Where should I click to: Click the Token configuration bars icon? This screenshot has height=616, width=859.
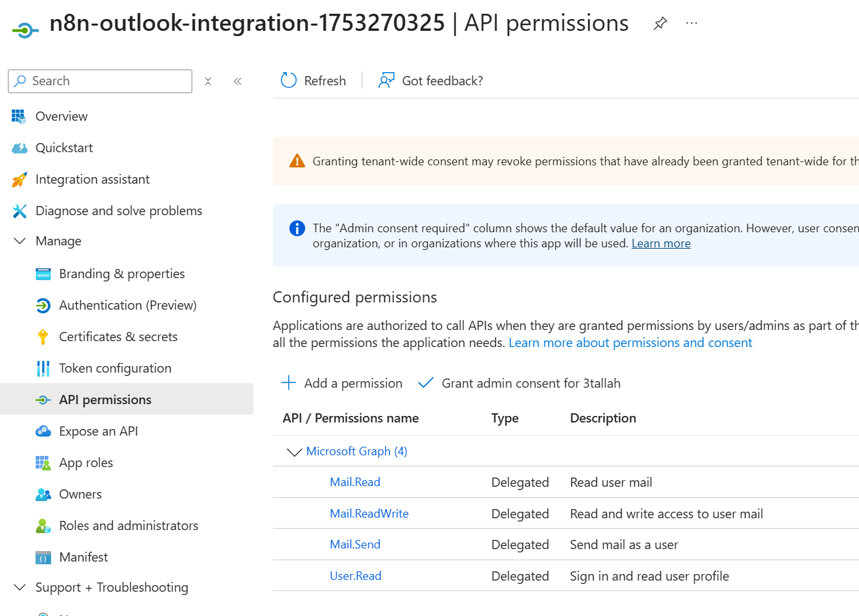coord(43,369)
